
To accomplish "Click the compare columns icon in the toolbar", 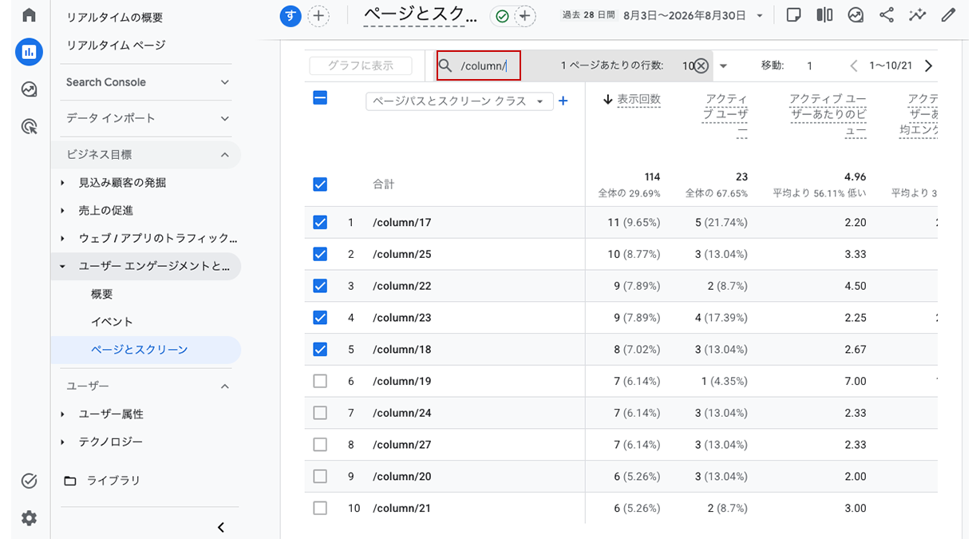I will pos(824,15).
